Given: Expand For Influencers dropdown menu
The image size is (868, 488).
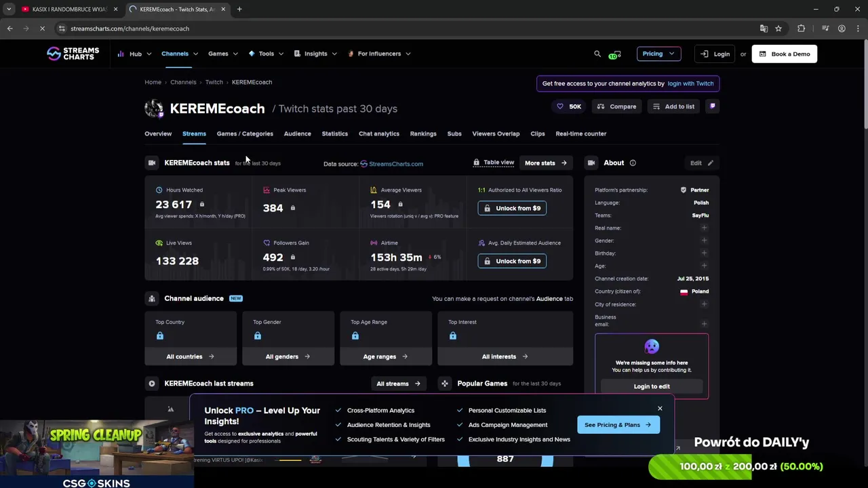Looking at the screenshot, I should (379, 54).
